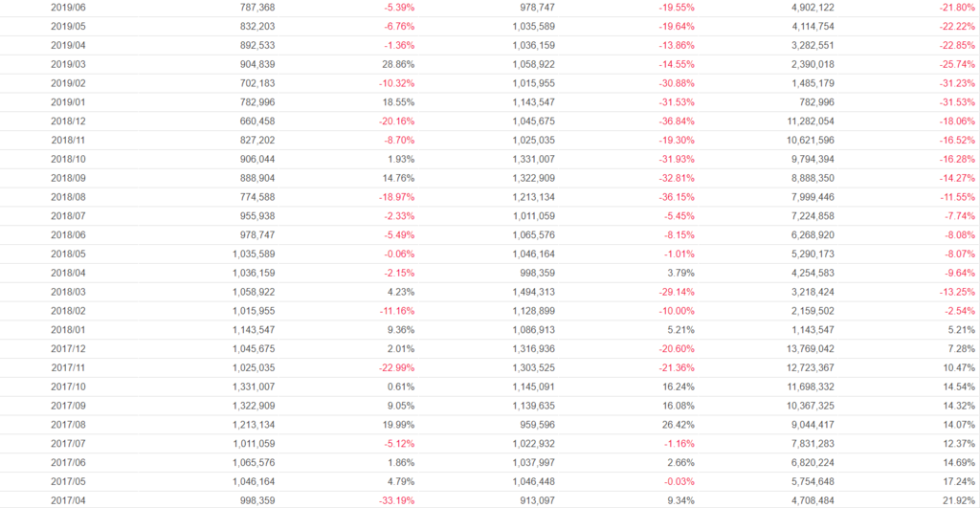Click the 702,183 value in 2019/02 row
The height and width of the screenshot is (508, 980).
[x=253, y=83]
